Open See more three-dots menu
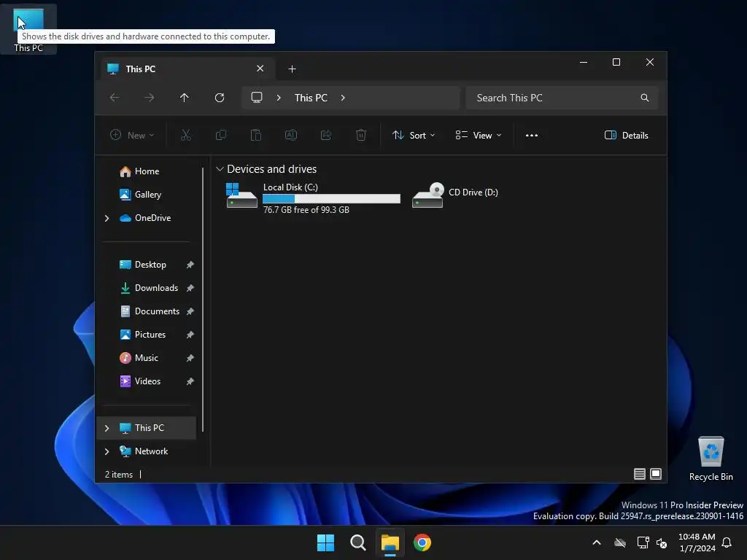This screenshot has height=560, width=747. coord(532,135)
